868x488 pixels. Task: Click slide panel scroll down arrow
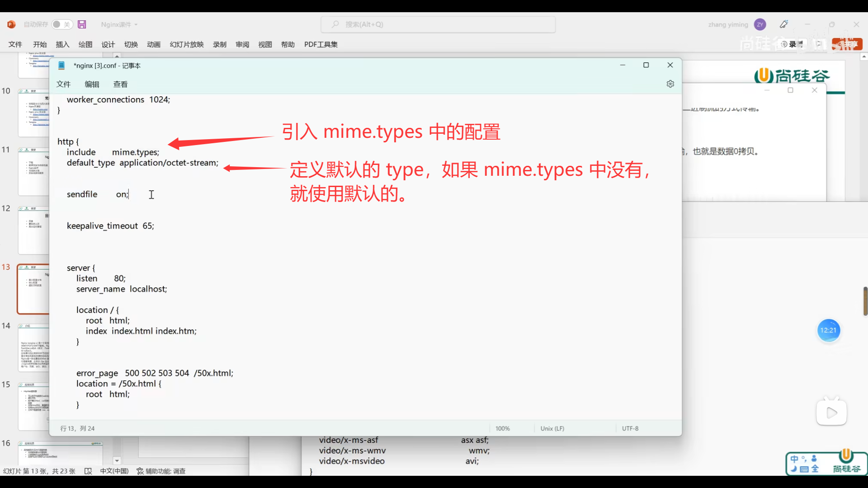click(117, 461)
